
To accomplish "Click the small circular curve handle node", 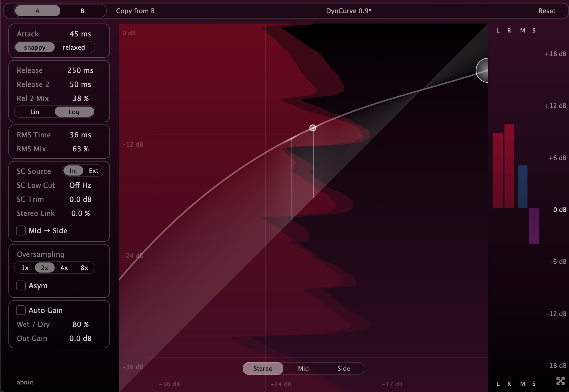I will coord(313,128).
